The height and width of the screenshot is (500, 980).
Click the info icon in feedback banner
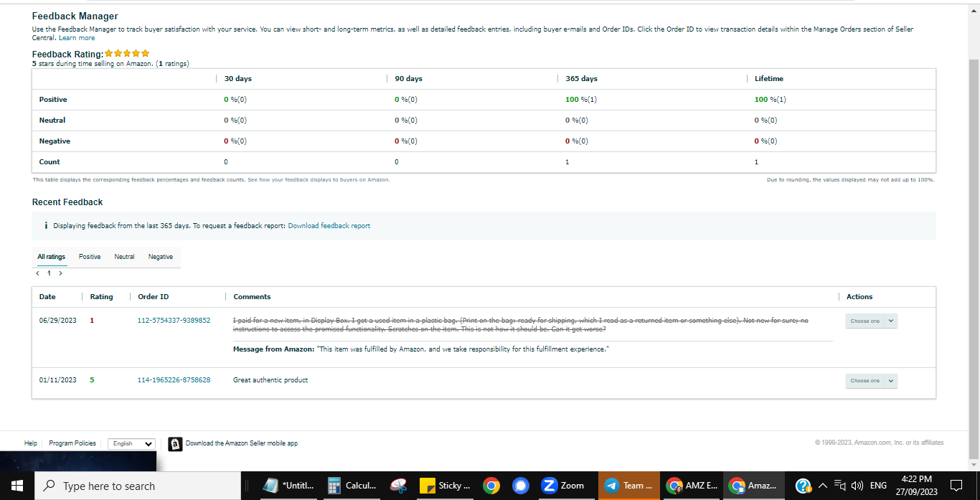[x=46, y=225]
